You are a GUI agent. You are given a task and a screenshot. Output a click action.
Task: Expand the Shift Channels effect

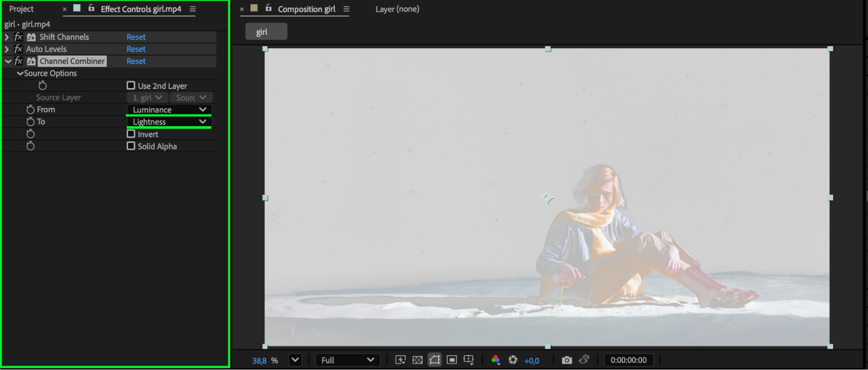coord(7,37)
